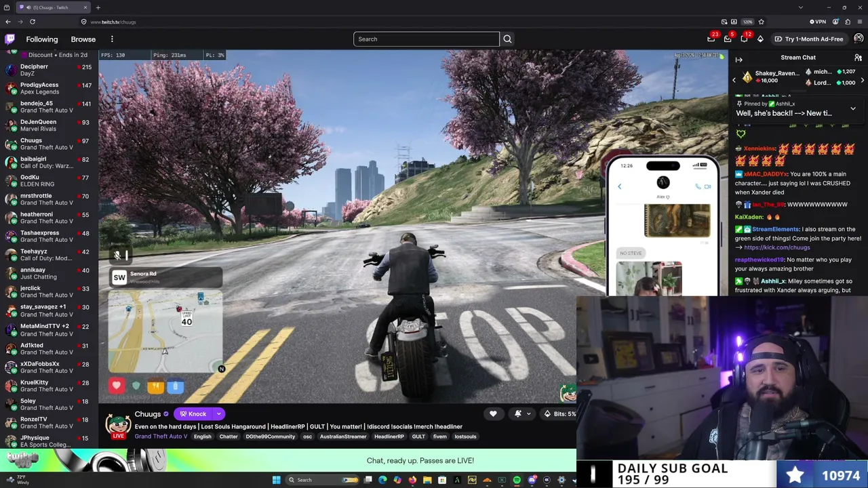Click Try 1-Month Ad-Free button
The width and height of the screenshot is (868, 488).
808,39
